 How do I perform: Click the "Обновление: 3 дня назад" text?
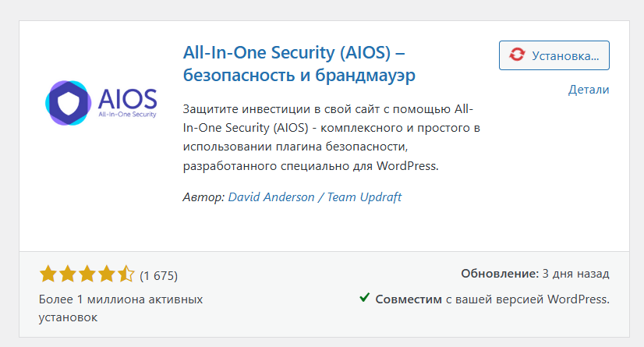tap(535, 274)
